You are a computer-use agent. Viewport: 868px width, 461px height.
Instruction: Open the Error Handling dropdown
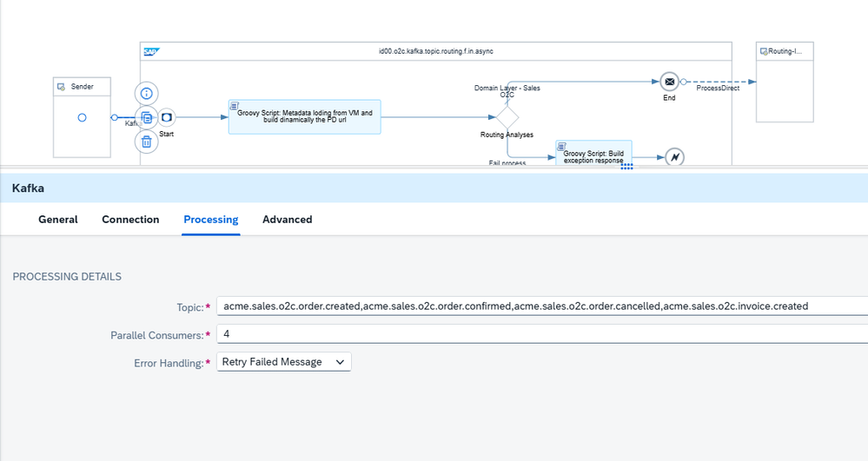(284, 362)
